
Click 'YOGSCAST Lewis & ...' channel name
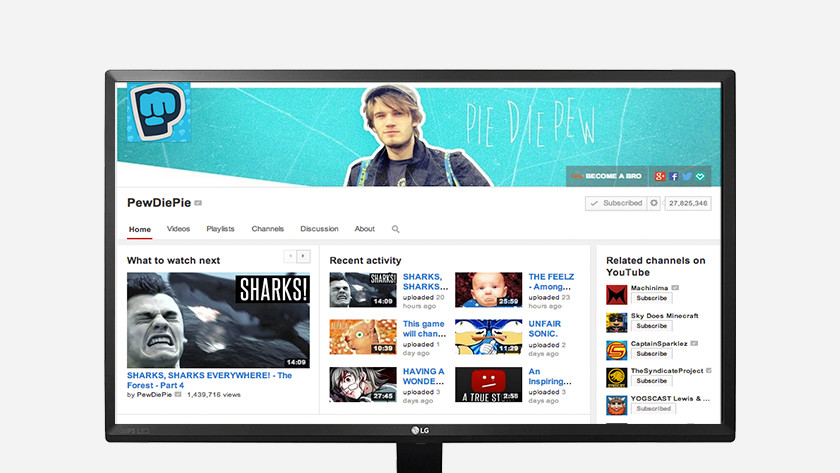(x=670, y=399)
